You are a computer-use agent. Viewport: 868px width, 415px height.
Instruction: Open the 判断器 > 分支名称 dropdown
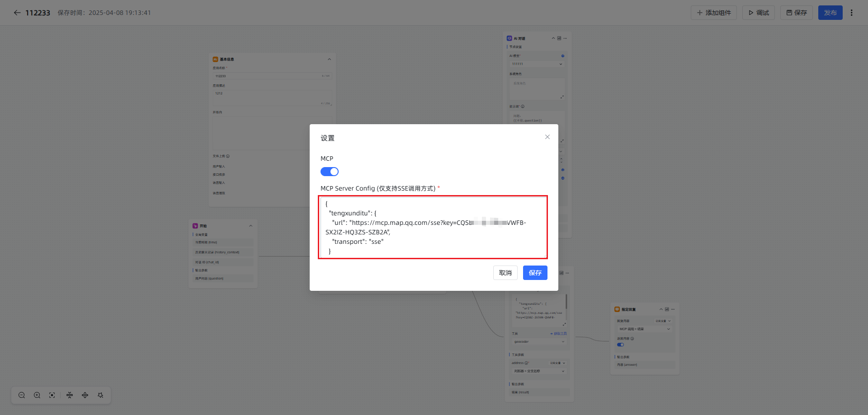539,371
